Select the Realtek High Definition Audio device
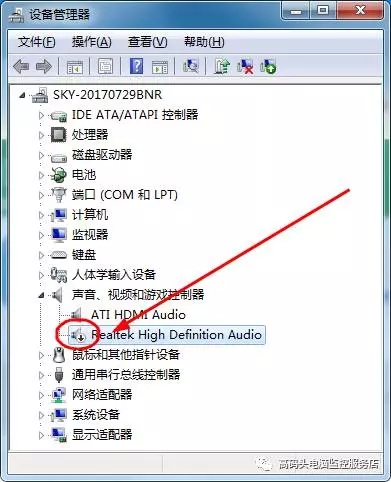Screen dimensions: 391x482 coord(167,335)
